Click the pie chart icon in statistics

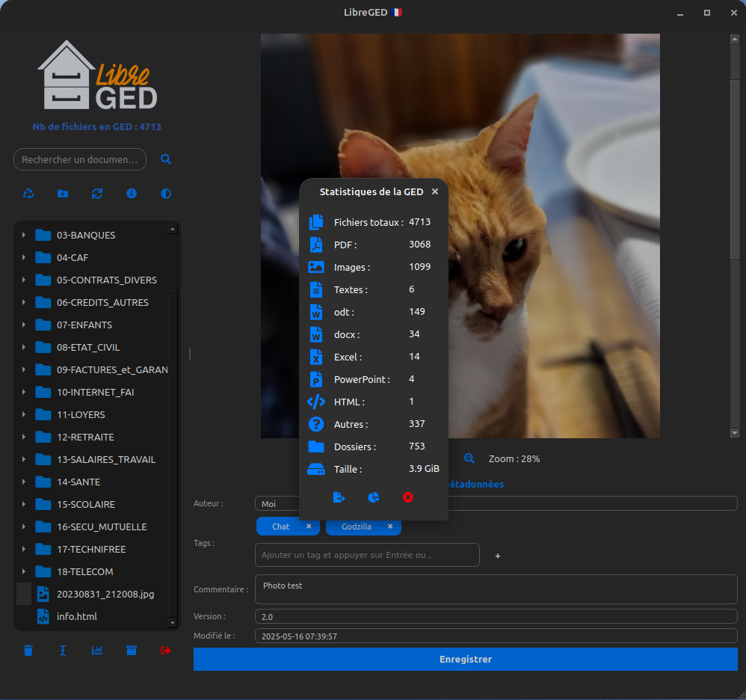pos(374,497)
